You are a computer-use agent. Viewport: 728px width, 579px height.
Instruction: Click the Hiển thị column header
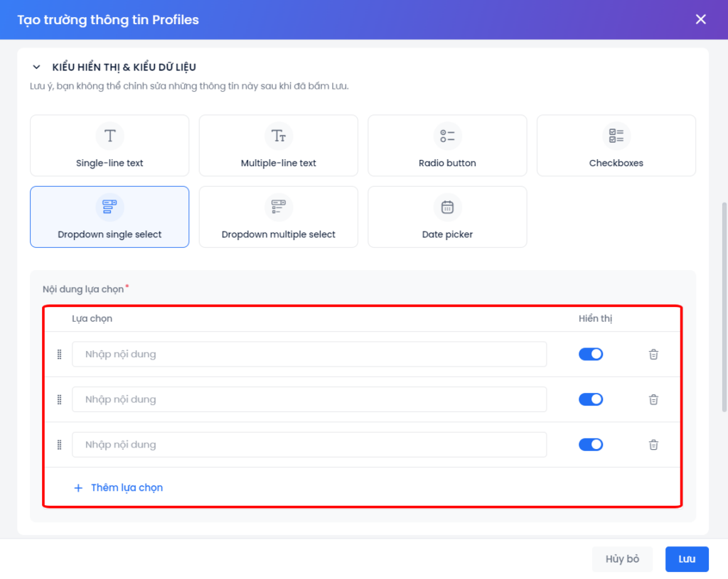[595, 319]
